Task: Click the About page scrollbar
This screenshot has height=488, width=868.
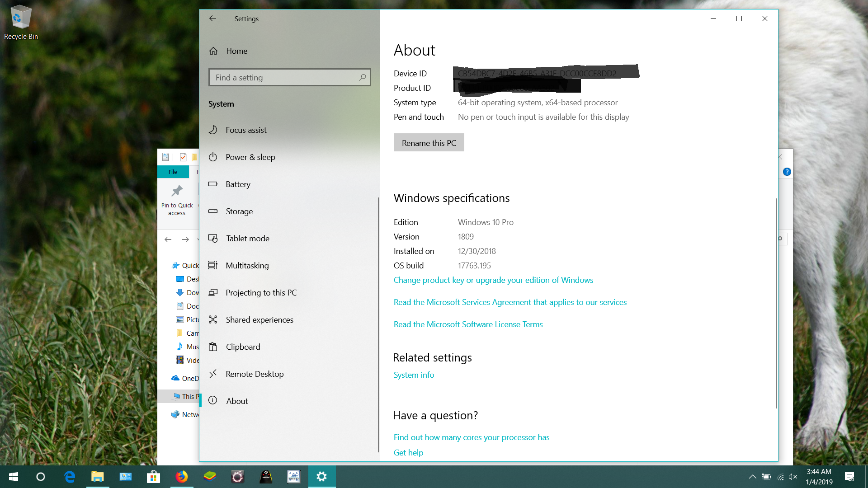Action: [776, 303]
